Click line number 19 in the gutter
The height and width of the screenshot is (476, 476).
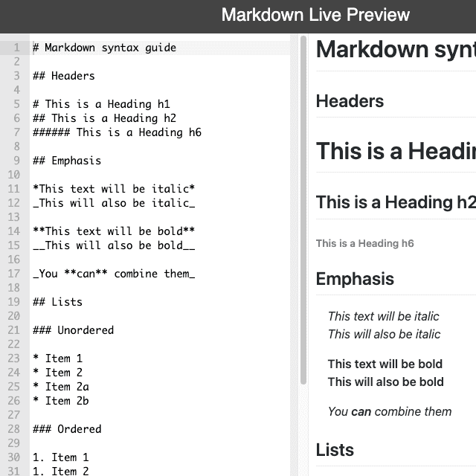coord(13,302)
